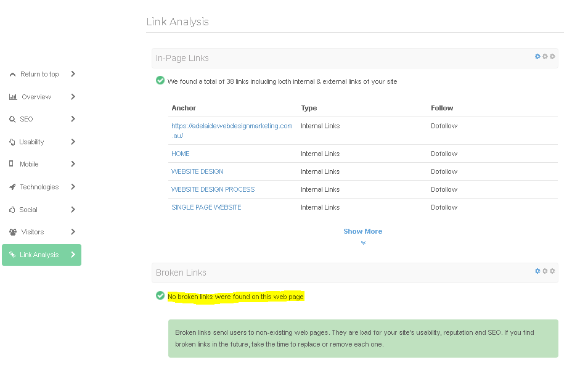The width and height of the screenshot is (588, 378).
Task: Expand the Return to top arrow
Action: 73,74
